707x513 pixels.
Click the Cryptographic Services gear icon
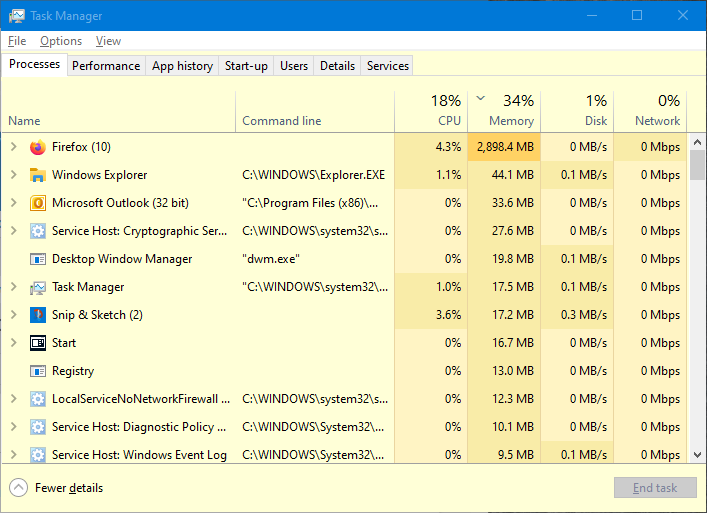38,231
